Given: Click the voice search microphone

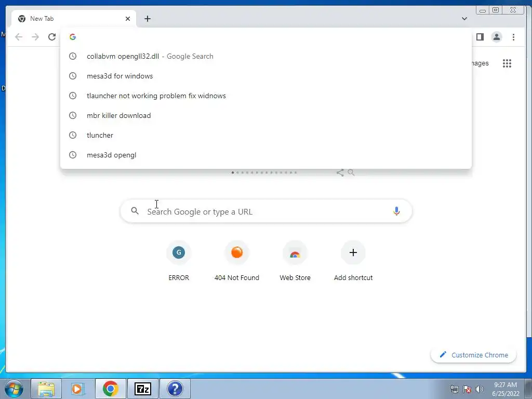Looking at the screenshot, I should click(396, 211).
